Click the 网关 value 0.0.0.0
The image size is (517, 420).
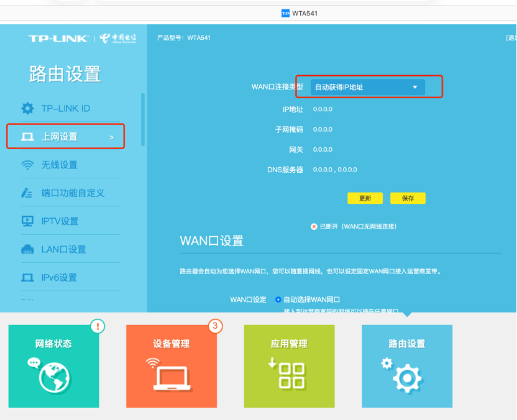click(323, 149)
